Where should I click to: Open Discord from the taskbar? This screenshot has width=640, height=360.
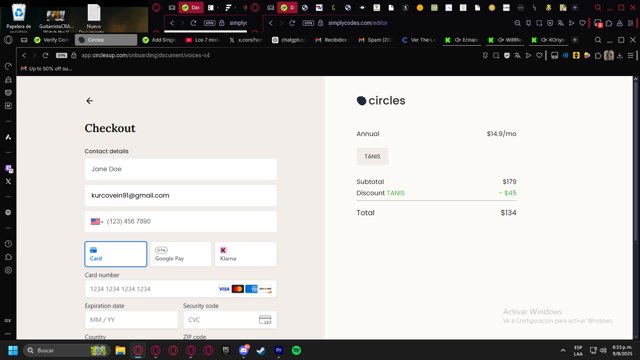(x=244, y=350)
